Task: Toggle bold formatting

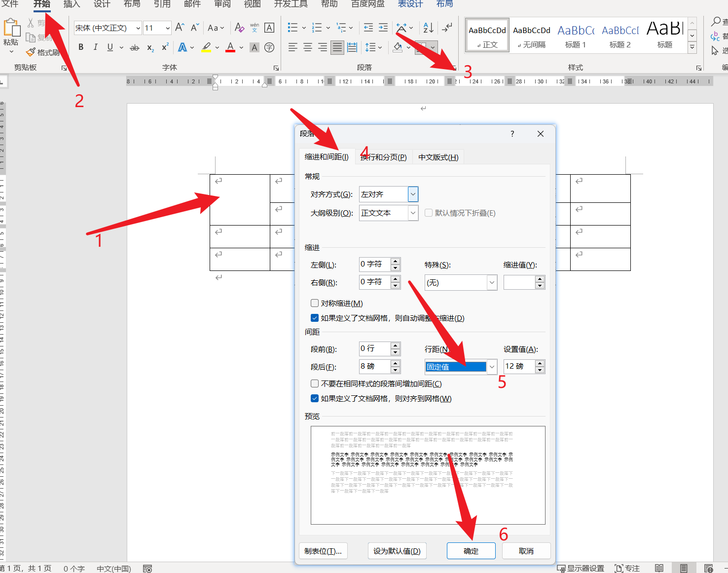Action: pyautogui.click(x=81, y=47)
